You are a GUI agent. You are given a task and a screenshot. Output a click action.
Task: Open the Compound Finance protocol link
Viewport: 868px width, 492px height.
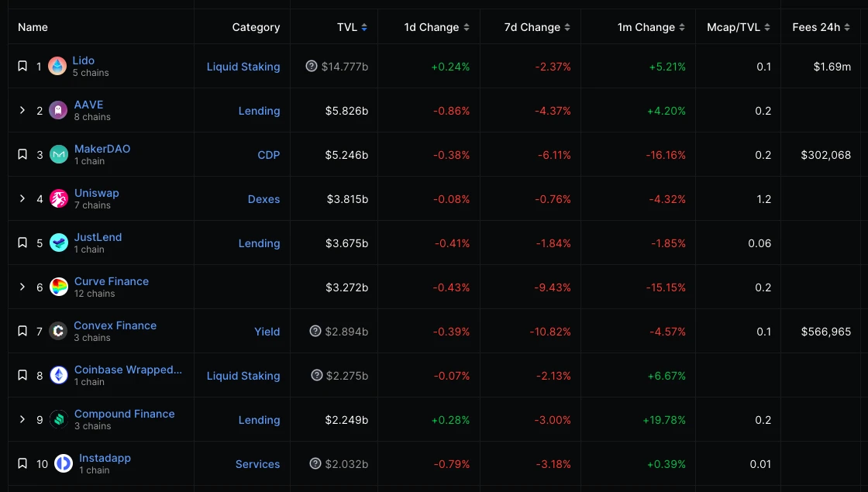[x=124, y=414]
